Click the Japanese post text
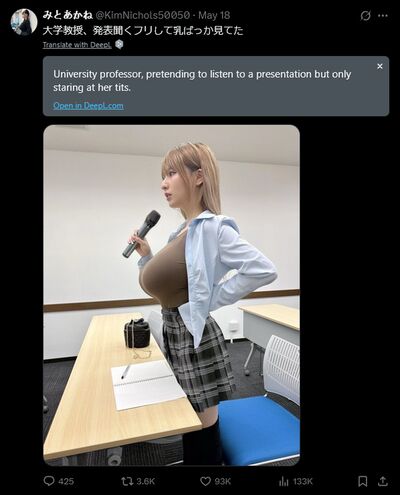 pos(143,30)
